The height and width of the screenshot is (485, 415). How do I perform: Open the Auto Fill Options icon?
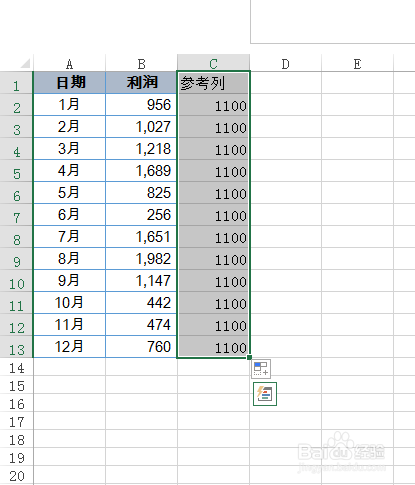click(x=261, y=369)
